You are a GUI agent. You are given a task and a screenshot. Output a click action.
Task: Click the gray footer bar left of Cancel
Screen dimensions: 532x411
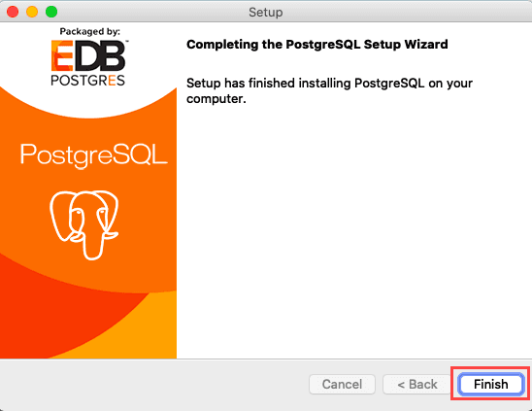(152, 384)
